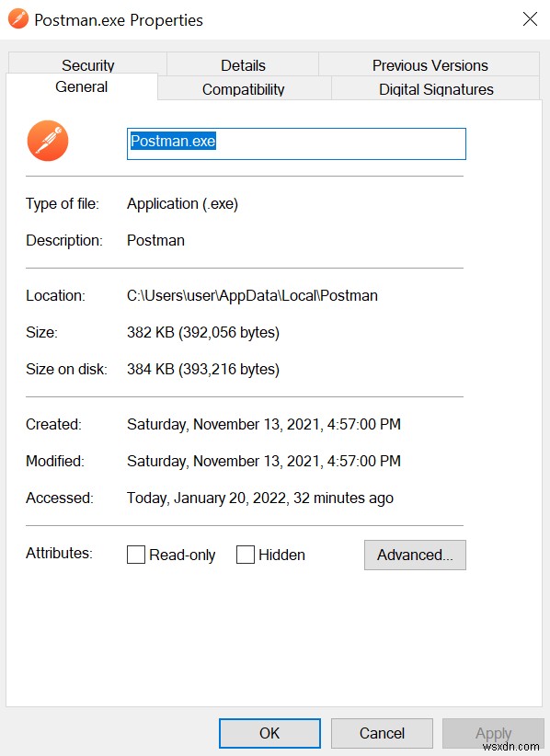
Task: Open the Details tab
Action: pyautogui.click(x=242, y=65)
